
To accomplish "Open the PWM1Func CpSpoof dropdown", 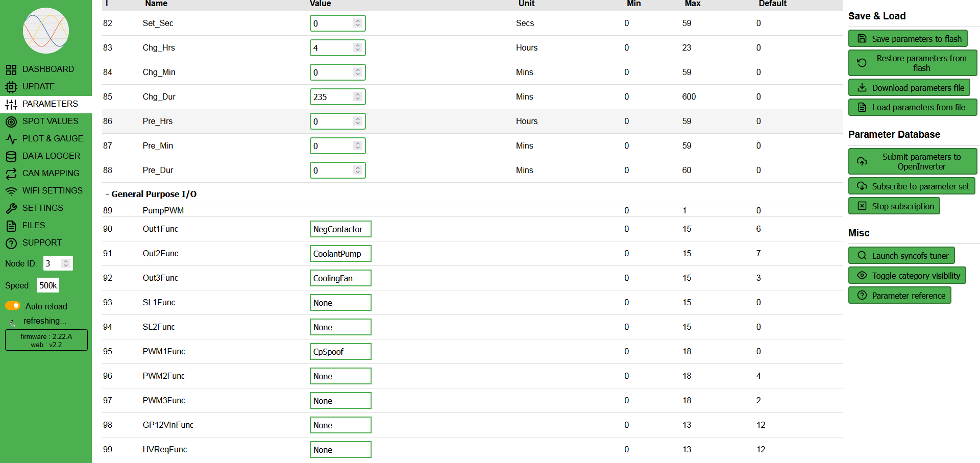I will click(x=340, y=352).
